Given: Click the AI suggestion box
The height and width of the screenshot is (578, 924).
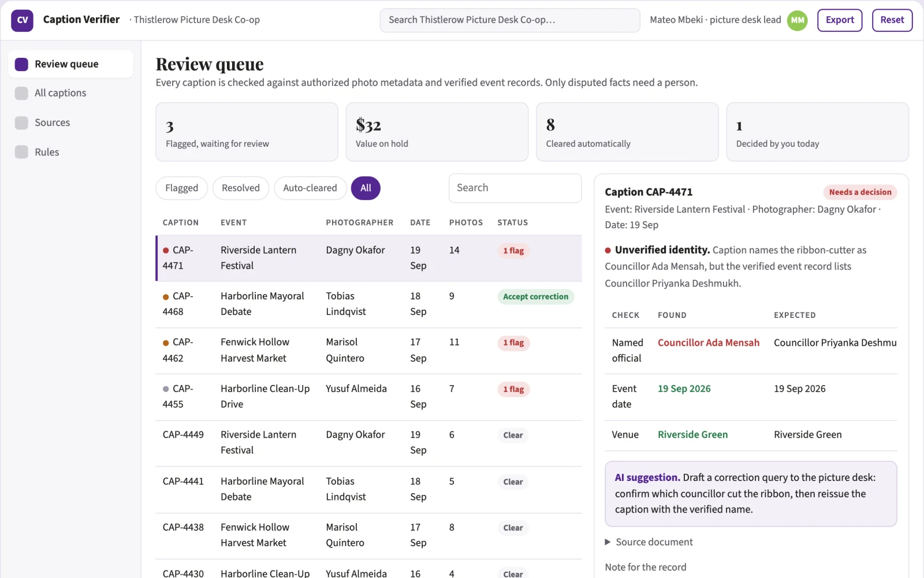Looking at the screenshot, I should pos(751,494).
